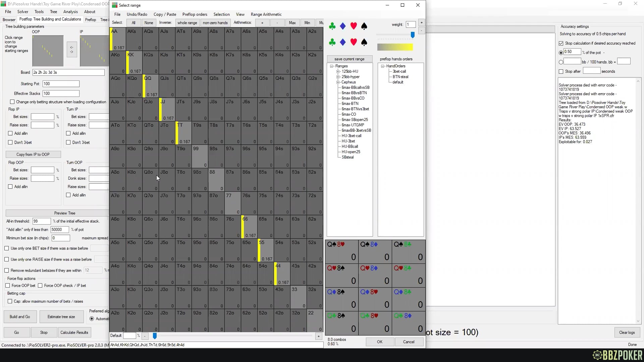This screenshot has height=362, width=644.
Task: Select the bb / 100 hands radio button
Action: tap(561, 62)
